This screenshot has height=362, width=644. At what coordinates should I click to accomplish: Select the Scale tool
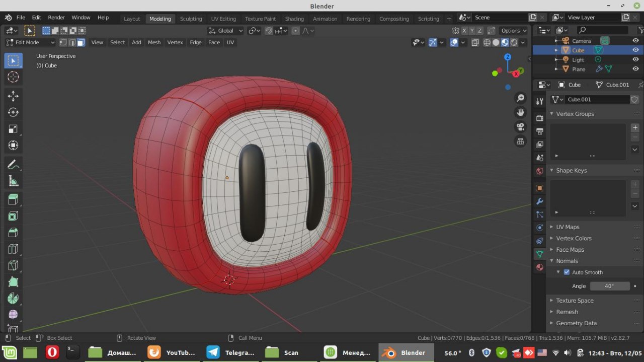point(13,129)
